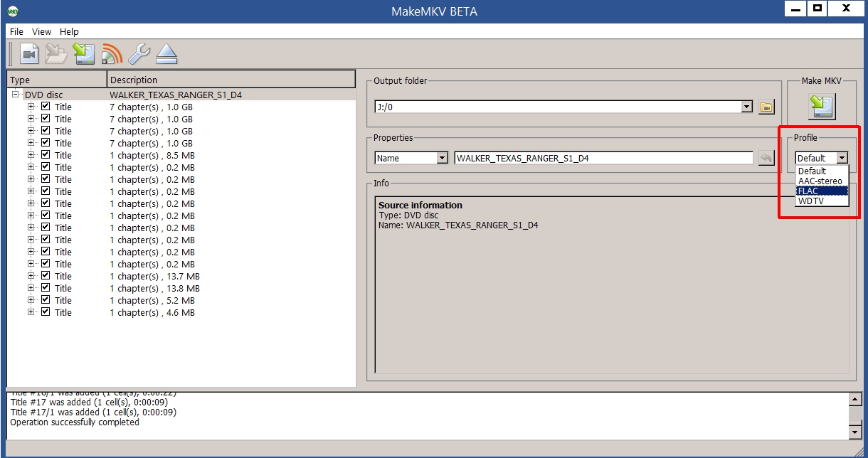868x458 pixels.
Task: Select the '1 chapter(s) , 13.8 MB' row
Action: click(x=181, y=288)
